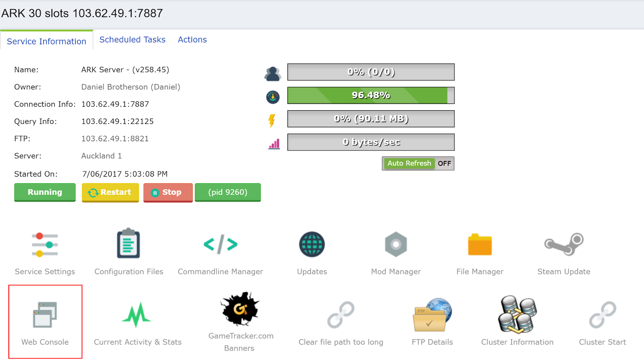The image size is (644, 361).
Task: Click the name ARK Server - (v258.45)
Action: (125, 70)
